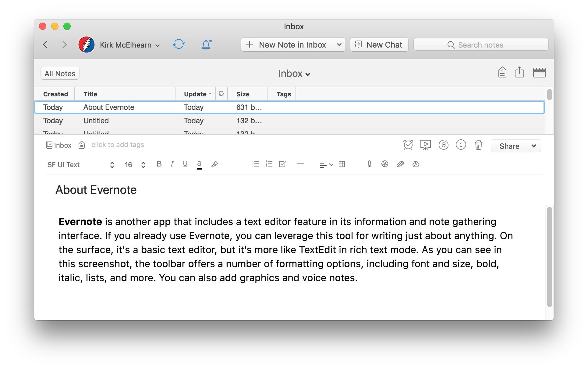Click the sync arrows icon
588x369 pixels.
pyautogui.click(x=179, y=44)
